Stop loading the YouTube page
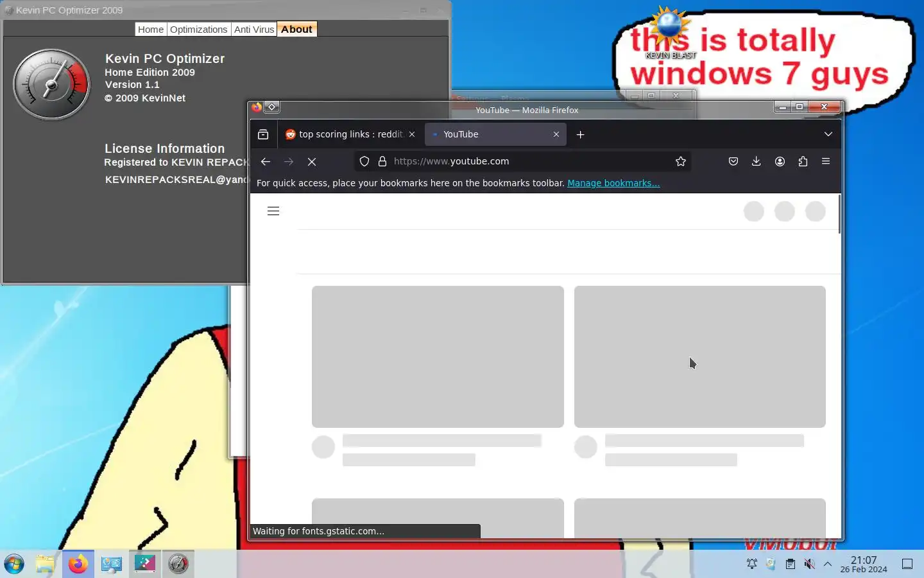Image resolution: width=924 pixels, height=578 pixels. click(312, 162)
